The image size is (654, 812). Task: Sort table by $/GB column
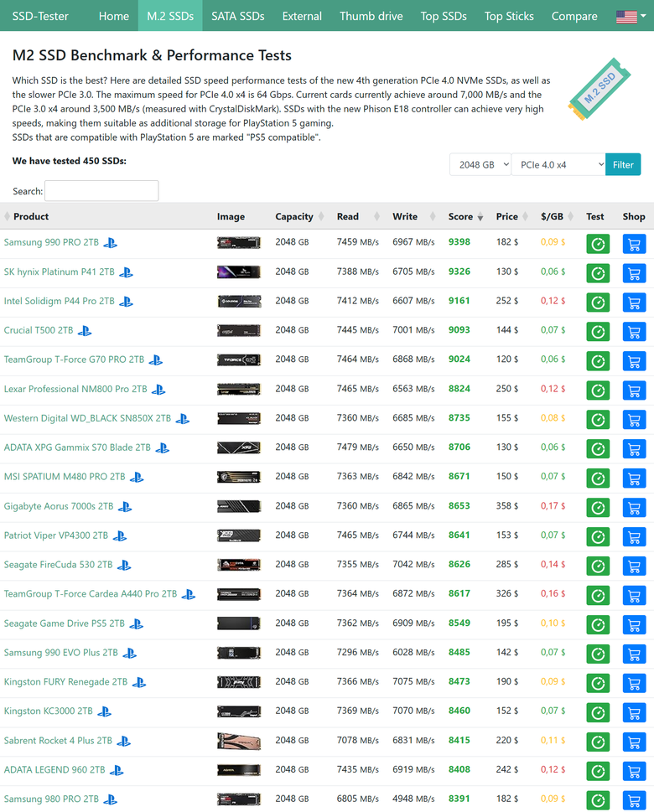coord(557,216)
